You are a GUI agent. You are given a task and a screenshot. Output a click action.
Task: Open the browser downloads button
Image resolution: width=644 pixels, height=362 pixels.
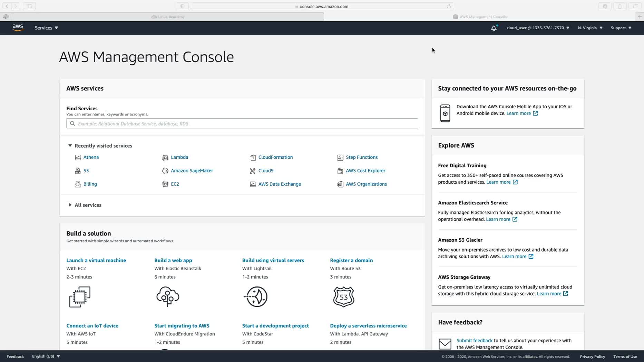pos(605,6)
